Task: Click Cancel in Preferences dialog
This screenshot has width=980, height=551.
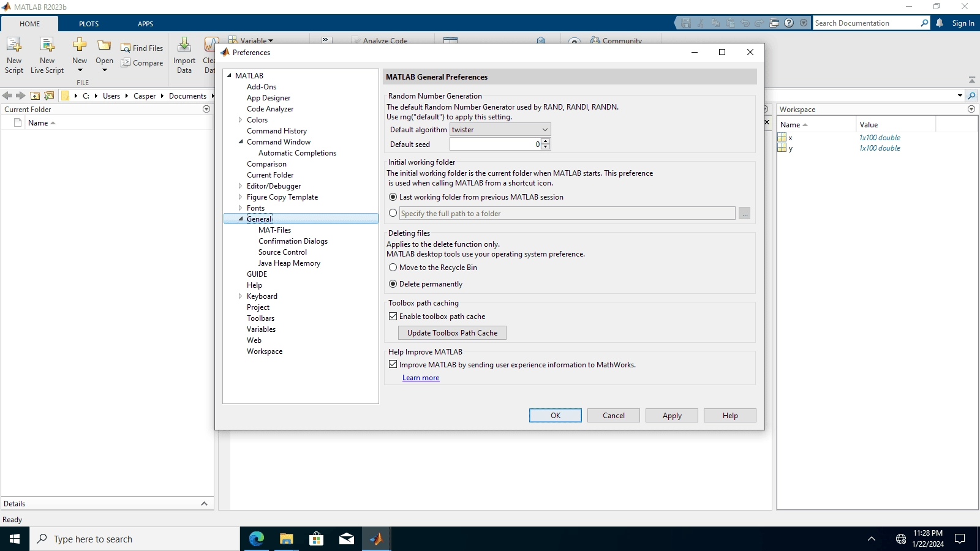Action: 614,416
